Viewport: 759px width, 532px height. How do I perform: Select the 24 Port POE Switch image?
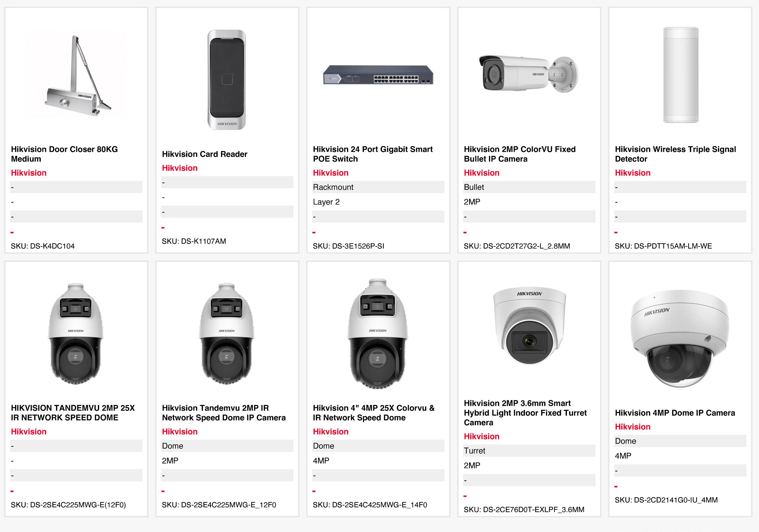tap(378, 75)
